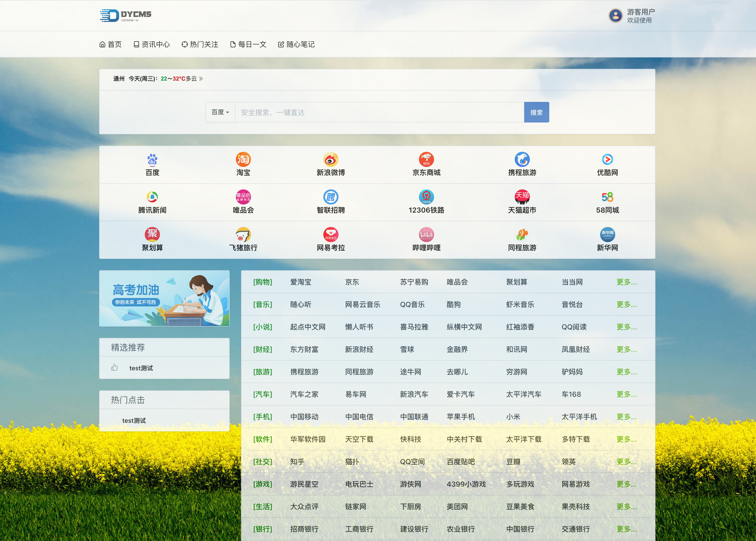
Task: Open the Tmall Supermarket icon
Action: [x=522, y=197]
